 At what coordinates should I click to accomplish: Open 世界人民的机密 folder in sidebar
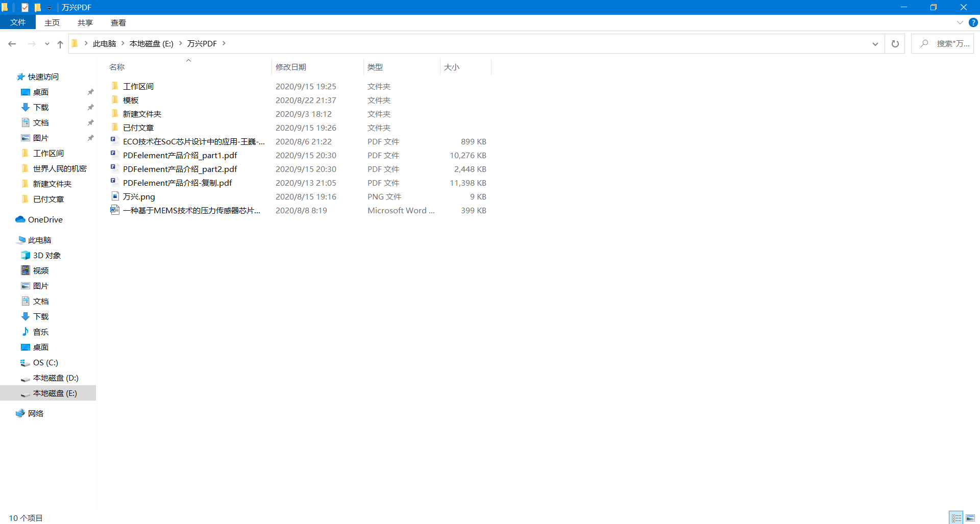tap(60, 168)
